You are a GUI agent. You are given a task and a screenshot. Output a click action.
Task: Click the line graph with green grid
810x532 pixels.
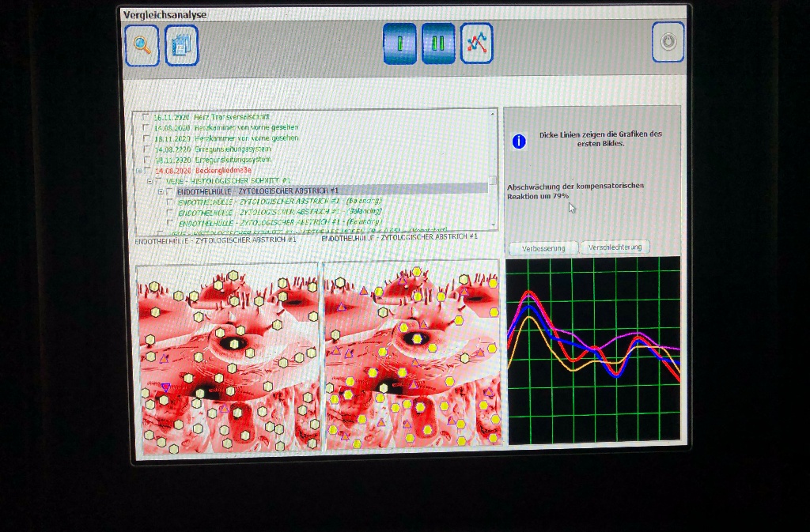tap(593, 348)
